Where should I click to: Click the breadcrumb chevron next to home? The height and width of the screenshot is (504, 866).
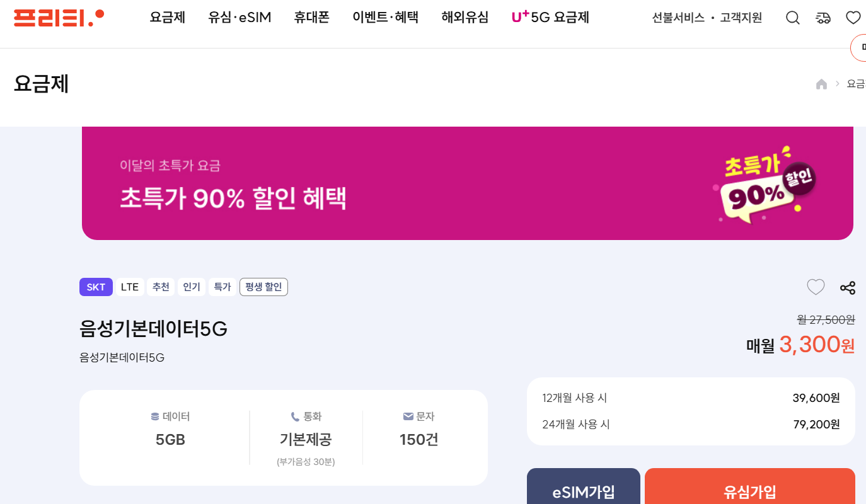[x=837, y=83]
